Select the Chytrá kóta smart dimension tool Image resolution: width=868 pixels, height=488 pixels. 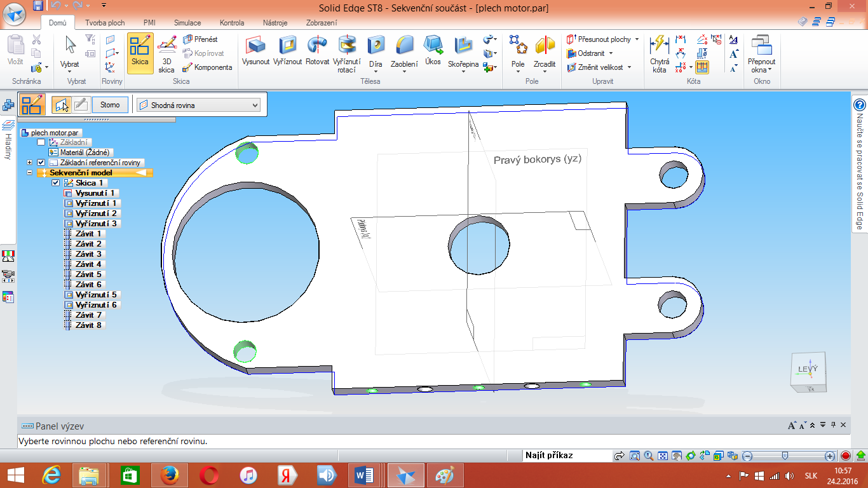pos(660,54)
